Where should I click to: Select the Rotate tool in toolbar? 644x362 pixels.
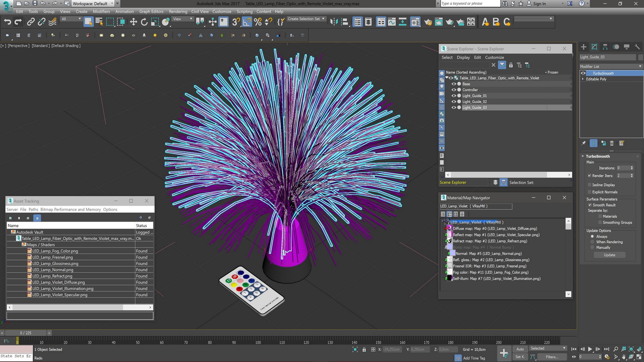pos(144,22)
